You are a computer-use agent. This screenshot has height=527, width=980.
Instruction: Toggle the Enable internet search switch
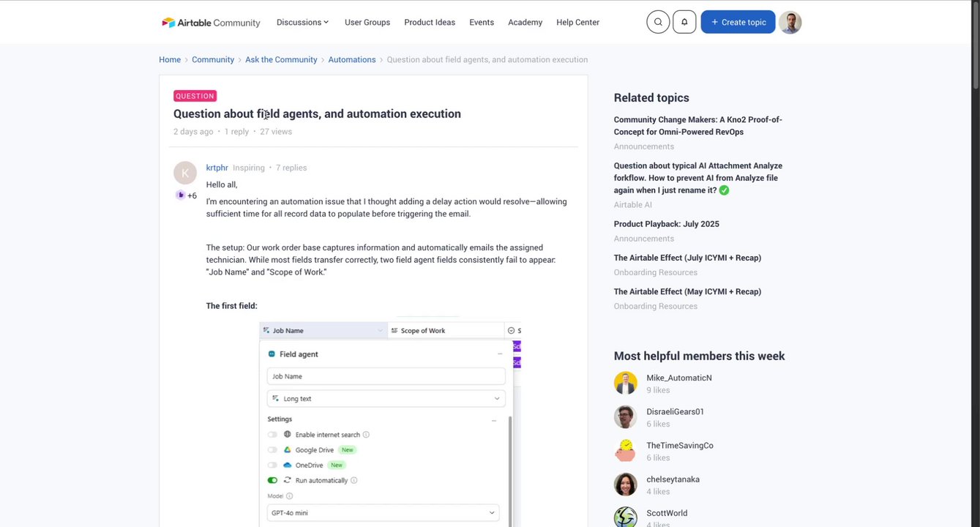click(272, 435)
